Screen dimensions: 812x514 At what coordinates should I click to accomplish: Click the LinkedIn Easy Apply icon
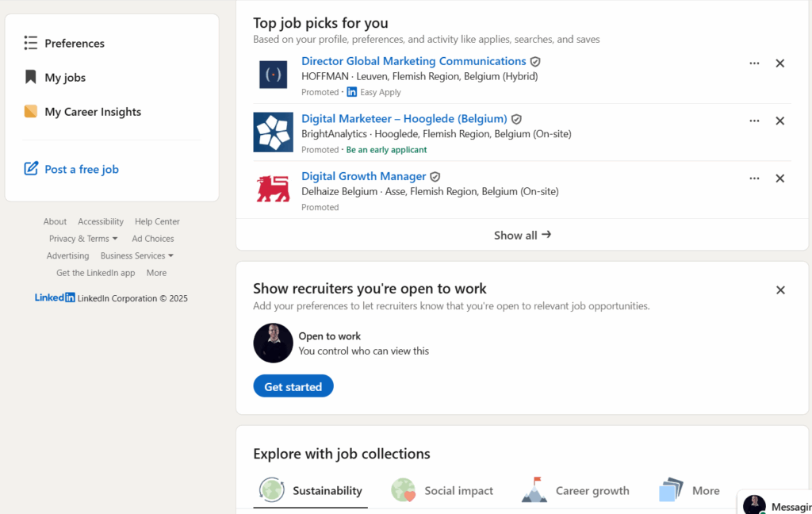351,92
